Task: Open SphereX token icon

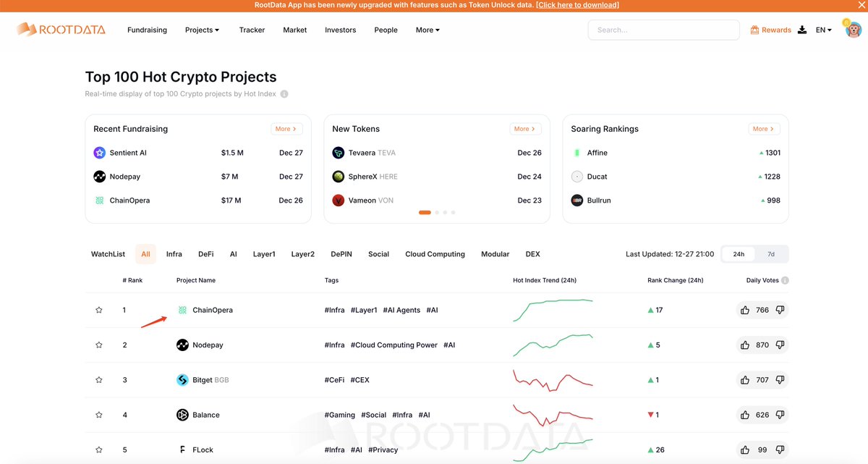Action: [x=338, y=177]
